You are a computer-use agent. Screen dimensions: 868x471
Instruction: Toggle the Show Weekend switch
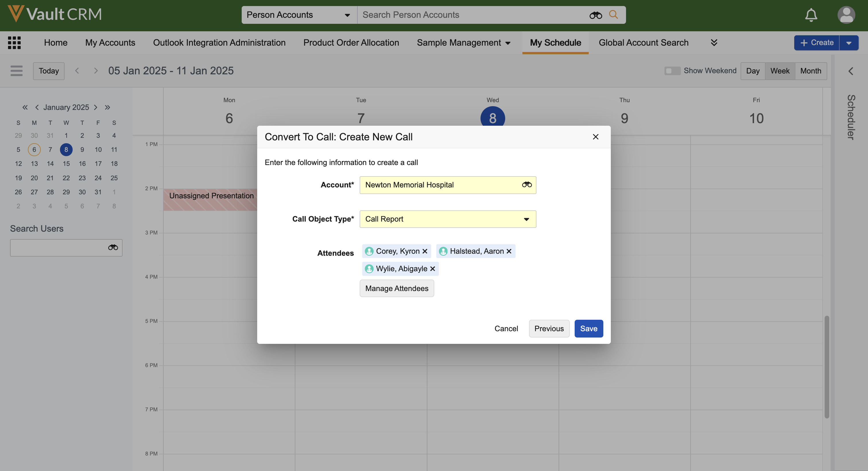coord(672,71)
